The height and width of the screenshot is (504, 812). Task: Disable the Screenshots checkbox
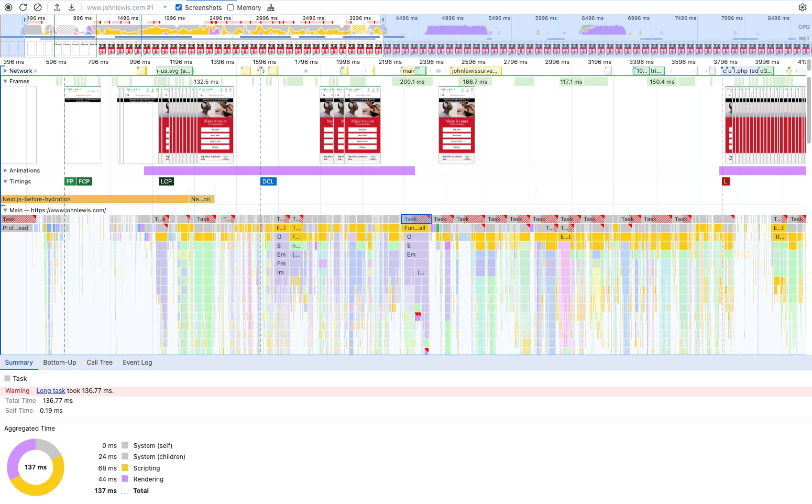178,7
